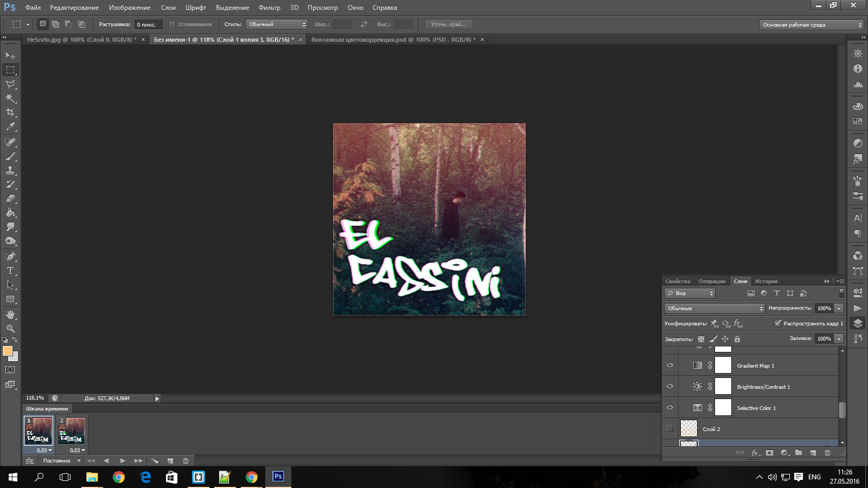
Task: Add a layer mask
Action: click(x=769, y=453)
